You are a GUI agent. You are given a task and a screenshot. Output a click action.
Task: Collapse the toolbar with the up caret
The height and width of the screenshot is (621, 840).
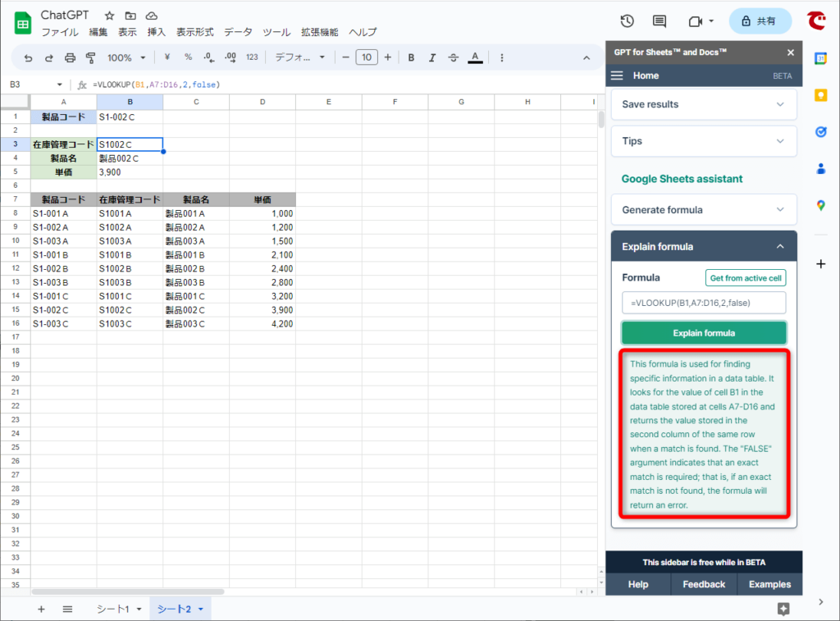[x=587, y=58]
